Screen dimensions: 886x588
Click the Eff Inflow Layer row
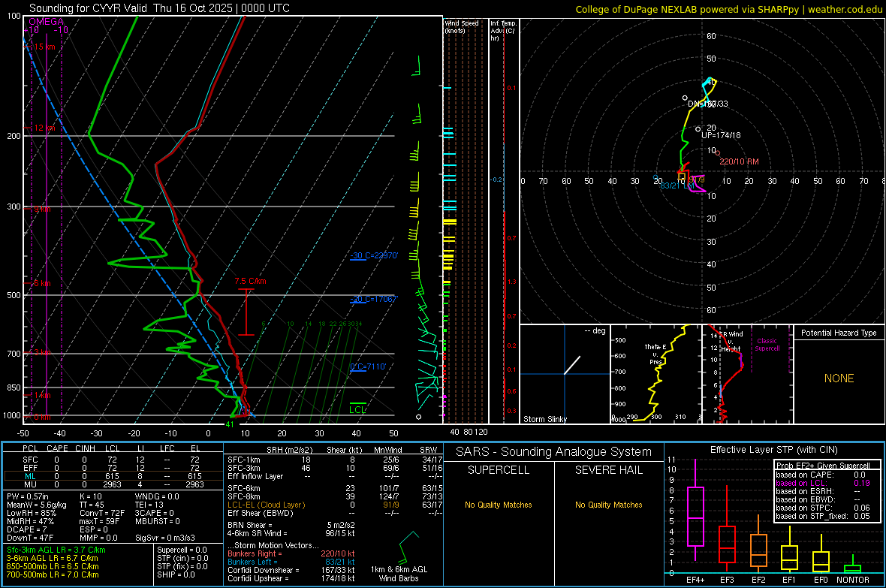(x=335, y=476)
